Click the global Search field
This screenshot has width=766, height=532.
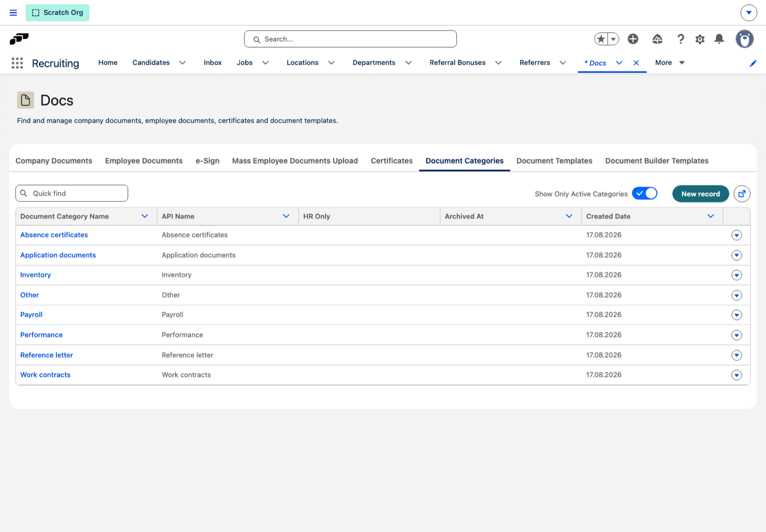(x=350, y=39)
